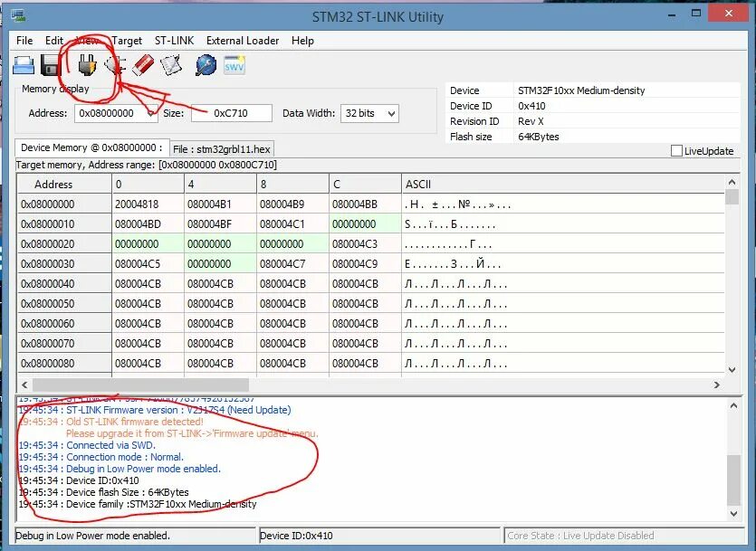The width and height of the screenshot is (756, 551).
Task: Click the horizontal scrollbar left arrow
Action: [24, 385]
